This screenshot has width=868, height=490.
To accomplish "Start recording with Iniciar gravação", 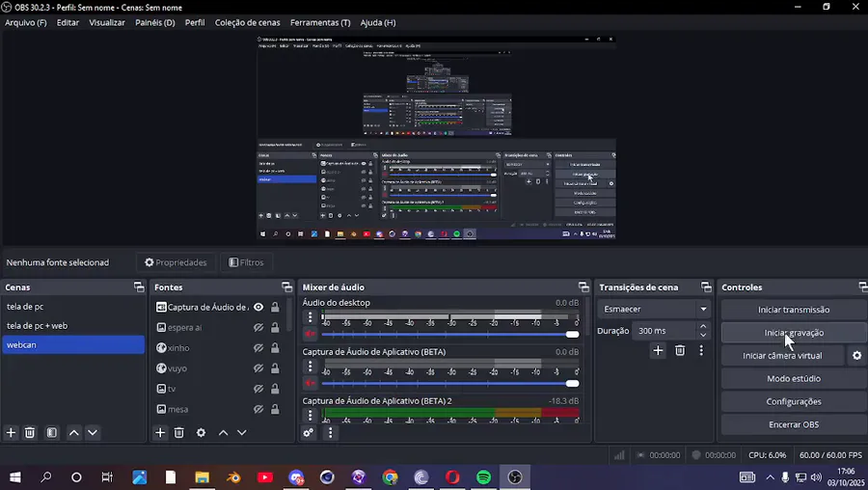I will click(x=794, y=333).
